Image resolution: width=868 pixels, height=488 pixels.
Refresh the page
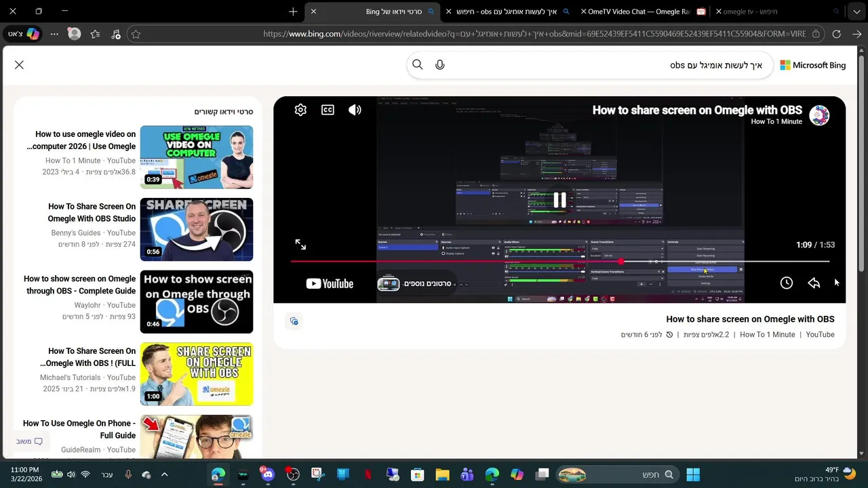[837, 34]
